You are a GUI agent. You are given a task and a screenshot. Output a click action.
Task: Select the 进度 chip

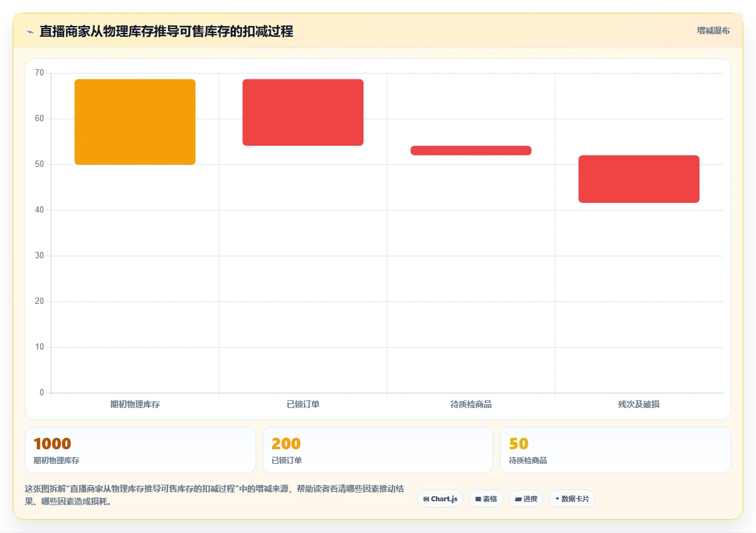pos(526,499)
